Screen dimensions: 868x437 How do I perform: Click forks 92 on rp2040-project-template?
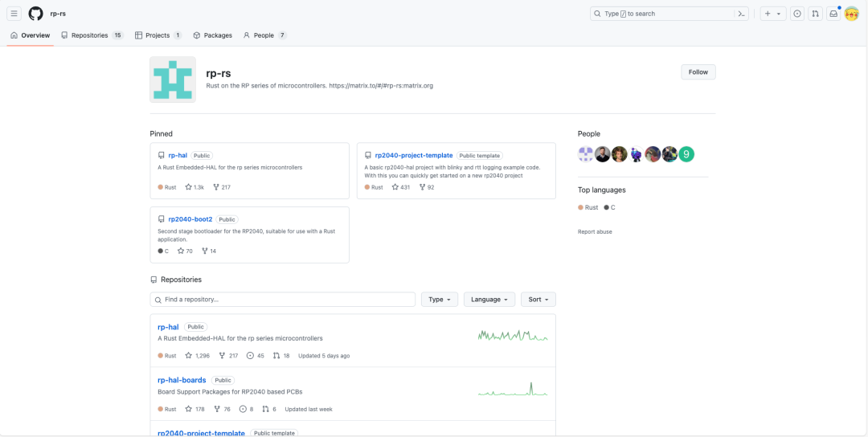[x=427, y=187]
